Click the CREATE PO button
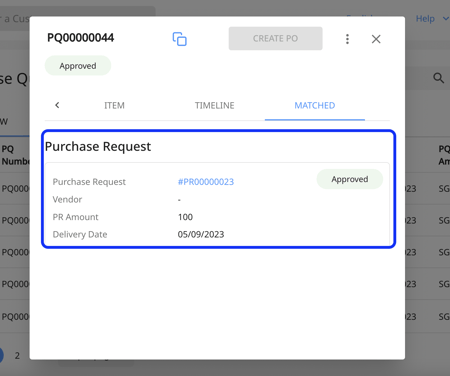 coord(275,39)
